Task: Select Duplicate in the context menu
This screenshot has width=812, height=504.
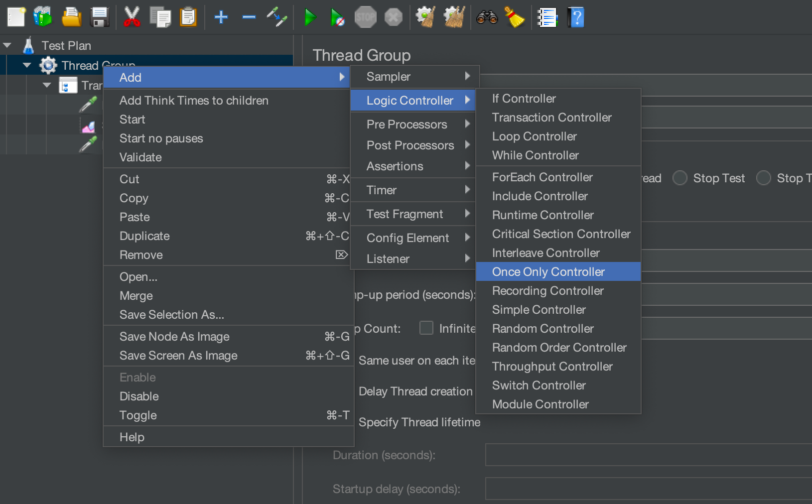Action: (x=144, y=236)
